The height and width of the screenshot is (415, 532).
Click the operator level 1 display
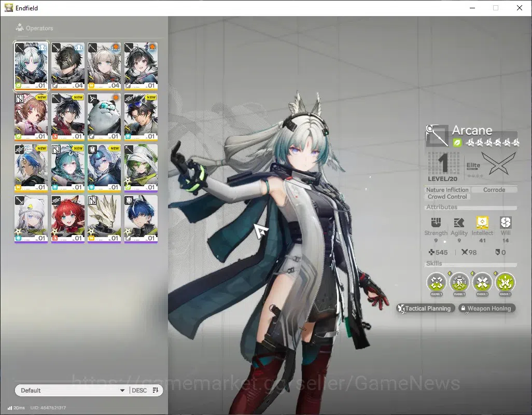pyautogui.click(x=443, y=167)
